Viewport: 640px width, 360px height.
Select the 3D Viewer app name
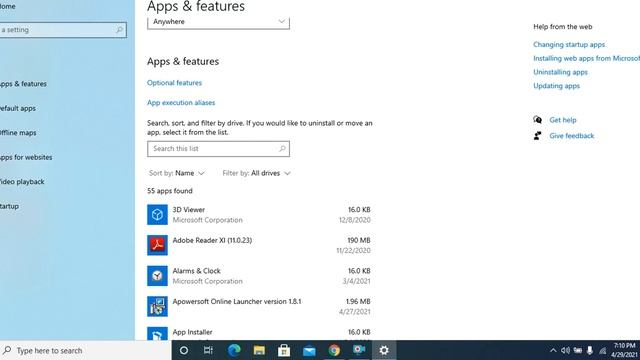(189, 209)
